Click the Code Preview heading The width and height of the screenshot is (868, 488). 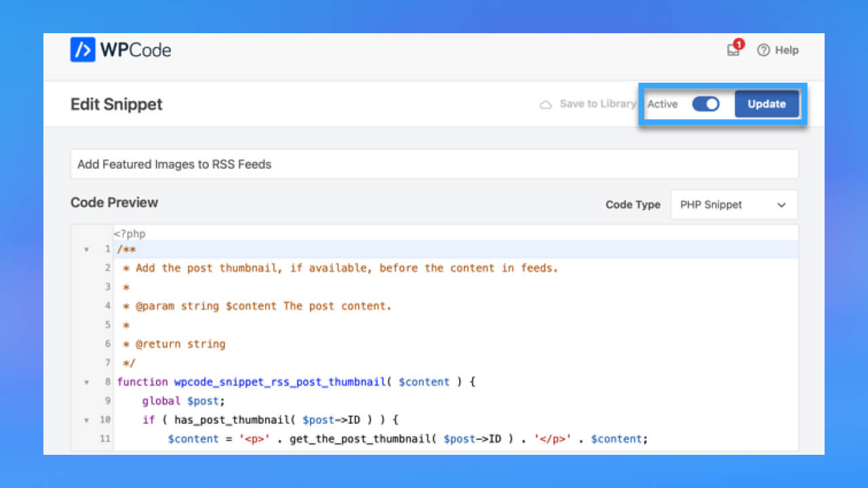tap(114, 202)
